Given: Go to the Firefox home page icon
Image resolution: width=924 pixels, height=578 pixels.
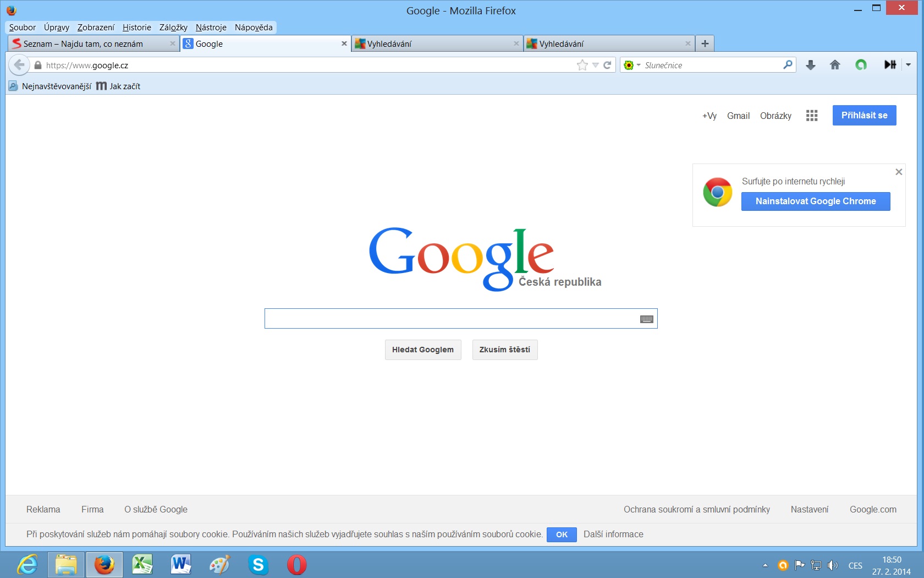Looking at the screenshot, I should (835, 65).
